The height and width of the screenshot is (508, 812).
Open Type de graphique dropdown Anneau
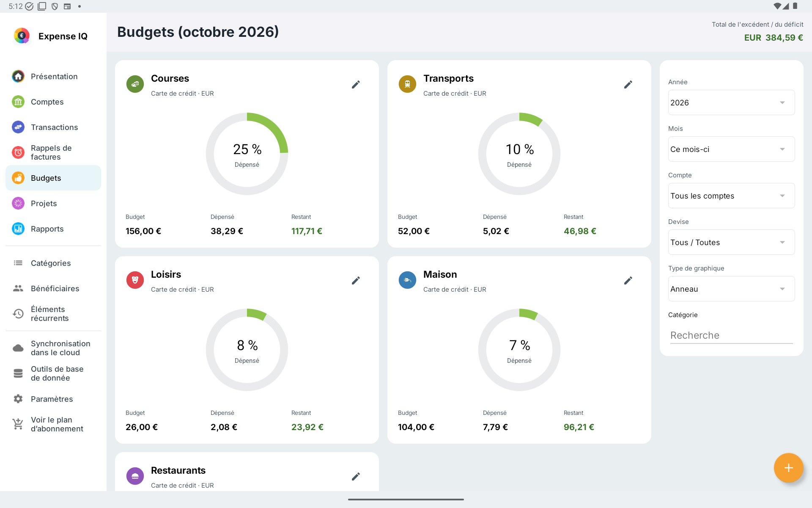pos(731,289)
